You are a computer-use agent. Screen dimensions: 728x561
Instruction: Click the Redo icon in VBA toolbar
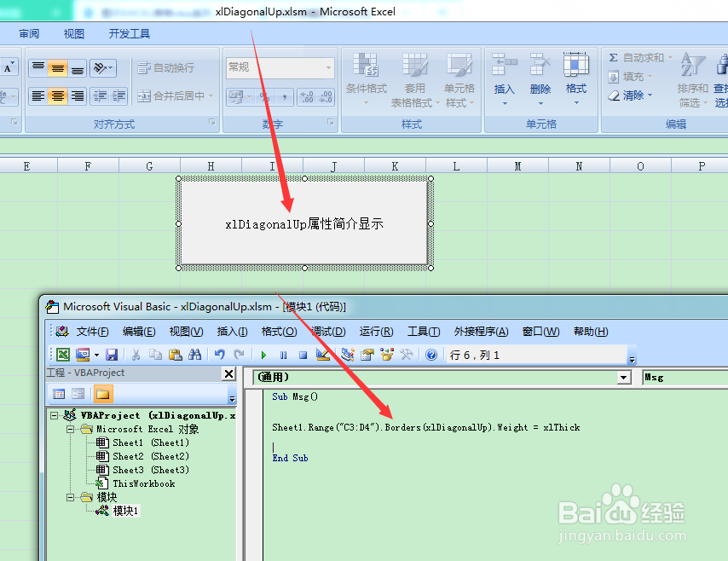point(239,355)
